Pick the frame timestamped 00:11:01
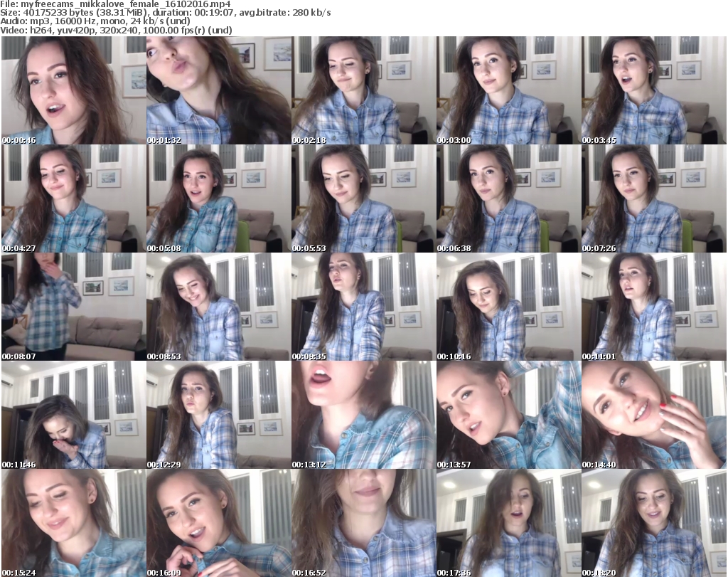 [x=654, y=307]
